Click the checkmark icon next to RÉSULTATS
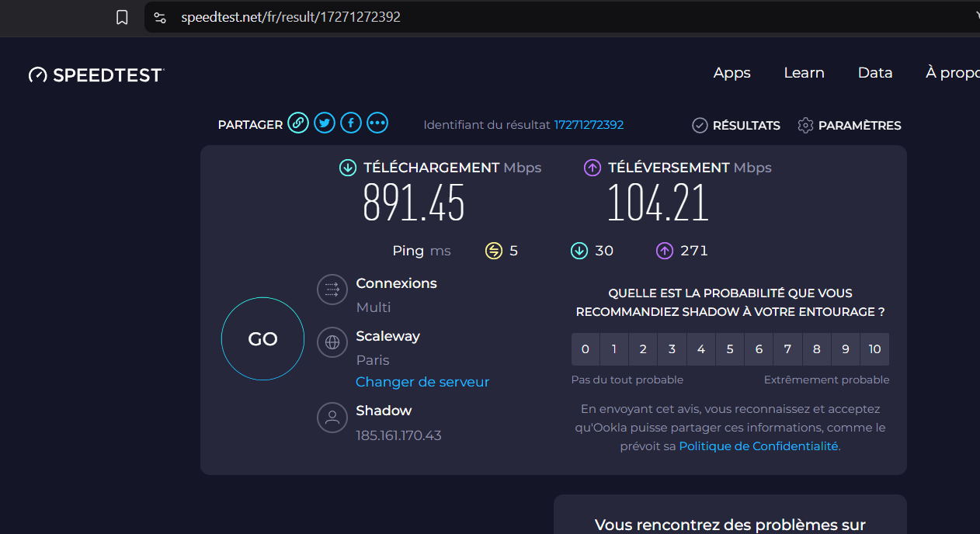Screen dimensions: 980x534 pyautogui.click(x=700, y=125)
